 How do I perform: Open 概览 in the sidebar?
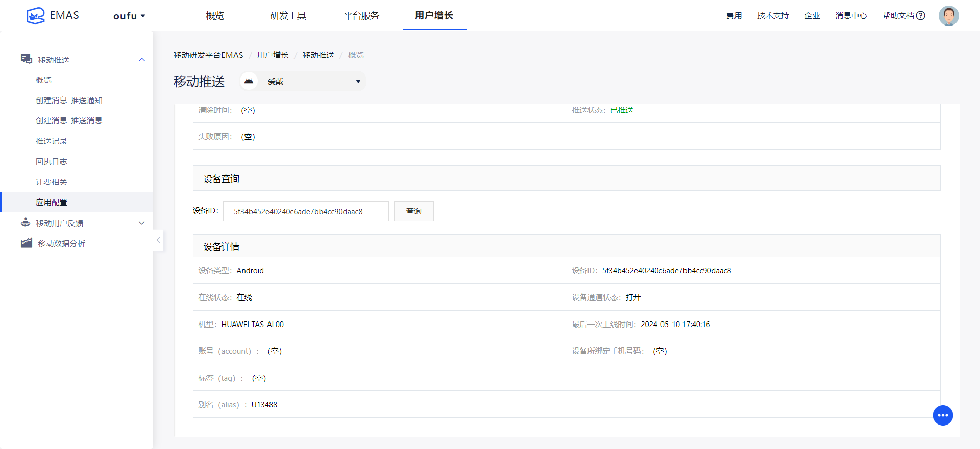(43, 80)
